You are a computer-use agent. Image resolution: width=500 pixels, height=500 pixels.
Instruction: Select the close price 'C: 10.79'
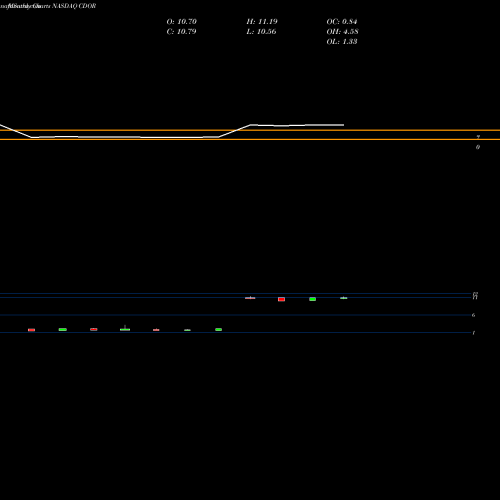(181, 31)
